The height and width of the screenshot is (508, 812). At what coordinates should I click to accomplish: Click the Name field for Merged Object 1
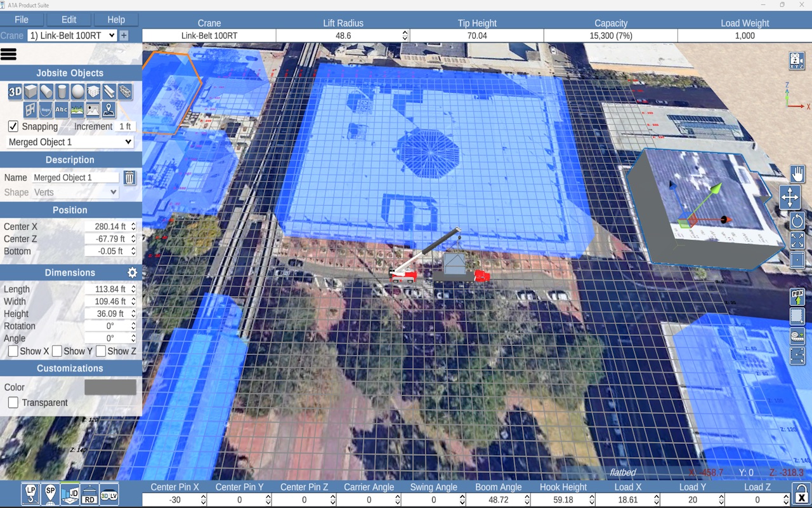click(x=75, y=178)
